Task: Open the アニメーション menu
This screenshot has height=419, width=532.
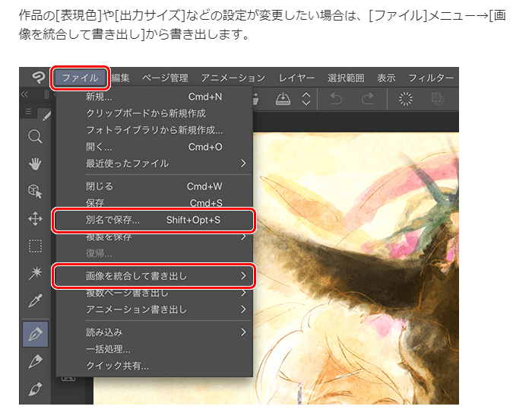Action: 233,78
